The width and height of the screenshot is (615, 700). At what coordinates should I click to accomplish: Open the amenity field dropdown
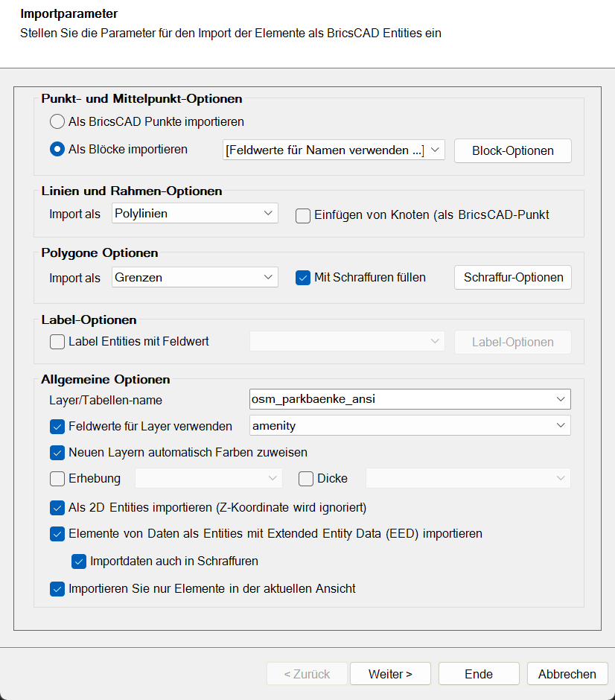[561, 427]
